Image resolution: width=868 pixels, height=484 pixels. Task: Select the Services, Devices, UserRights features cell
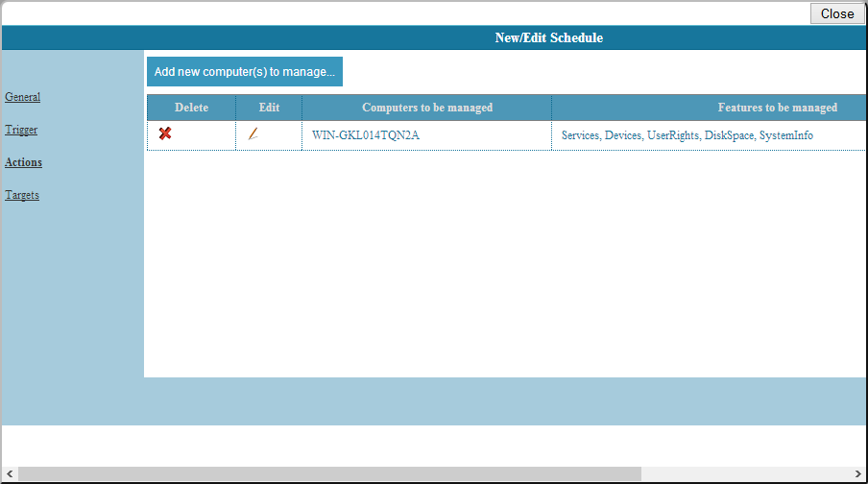point(710,135)
